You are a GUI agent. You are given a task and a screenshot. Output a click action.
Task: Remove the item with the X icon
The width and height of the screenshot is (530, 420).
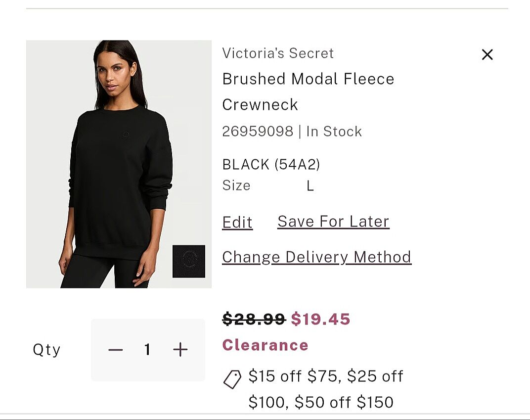tap(487, 55)
